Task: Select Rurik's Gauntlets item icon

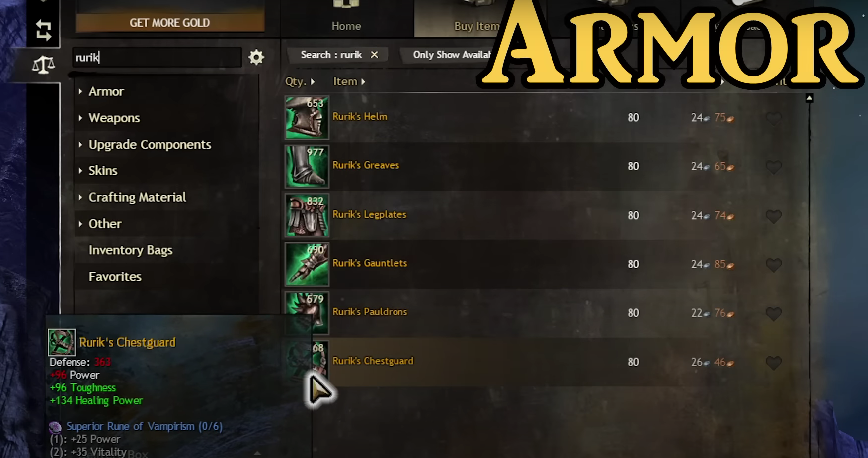Action: click(x=307, y=264)
